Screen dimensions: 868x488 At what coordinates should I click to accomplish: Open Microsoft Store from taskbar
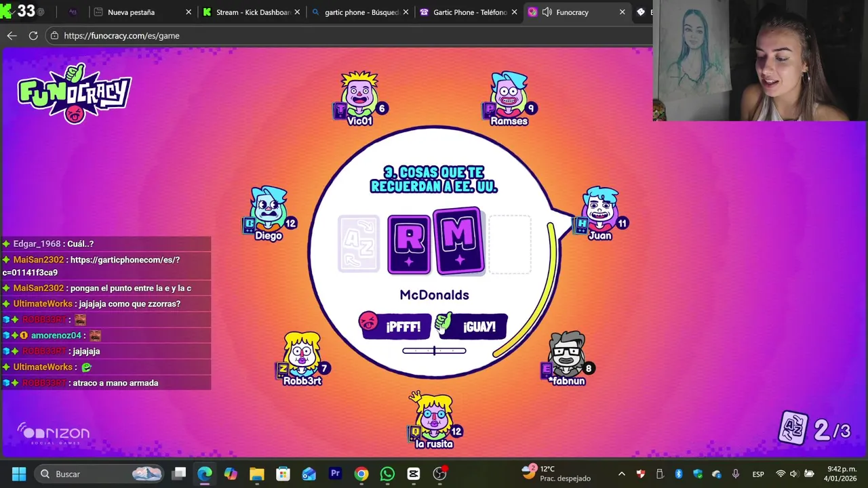[x=283, y=474]
